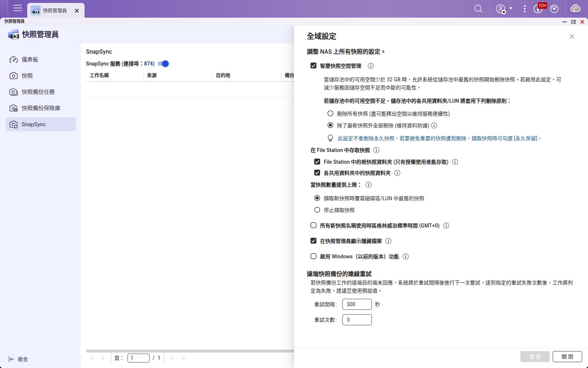The height and width of the screenshot is (368, 588).
Task: Click the cloud icon in top bar
Action: (x=576, y=8)
